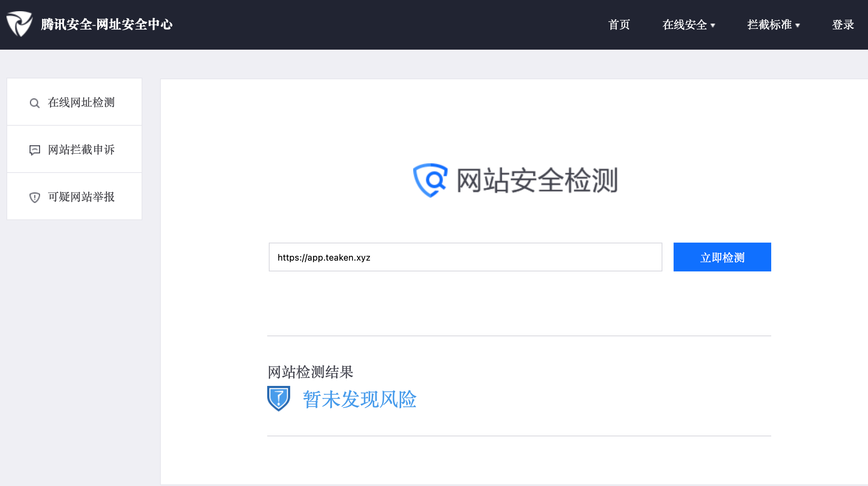Open the 拦截标准 menu
Image resolution: width=868 pixels, height=486 pixels.
(769, 25)
